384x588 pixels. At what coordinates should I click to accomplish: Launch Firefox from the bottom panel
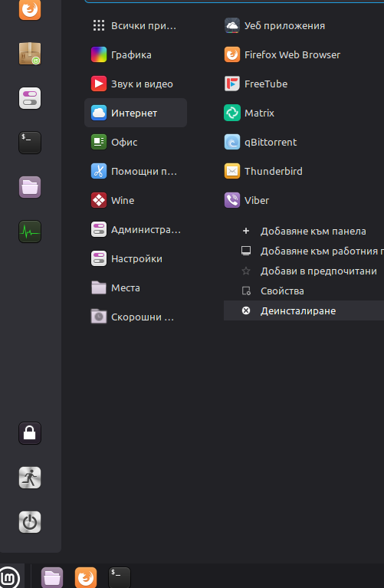[x=86, y=577]
